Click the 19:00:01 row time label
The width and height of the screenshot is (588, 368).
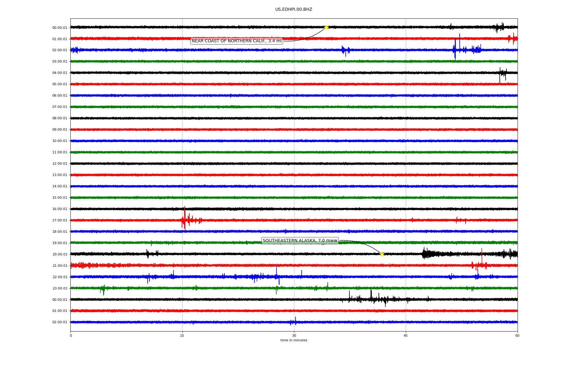(60, 243)
